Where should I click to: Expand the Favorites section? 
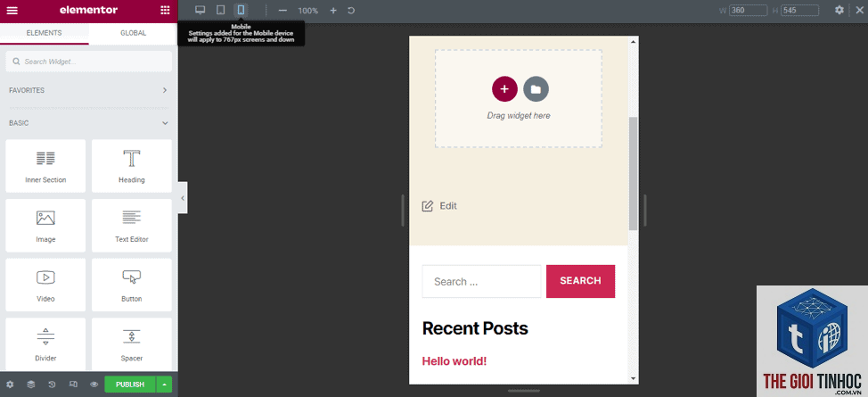coord(88,90)
